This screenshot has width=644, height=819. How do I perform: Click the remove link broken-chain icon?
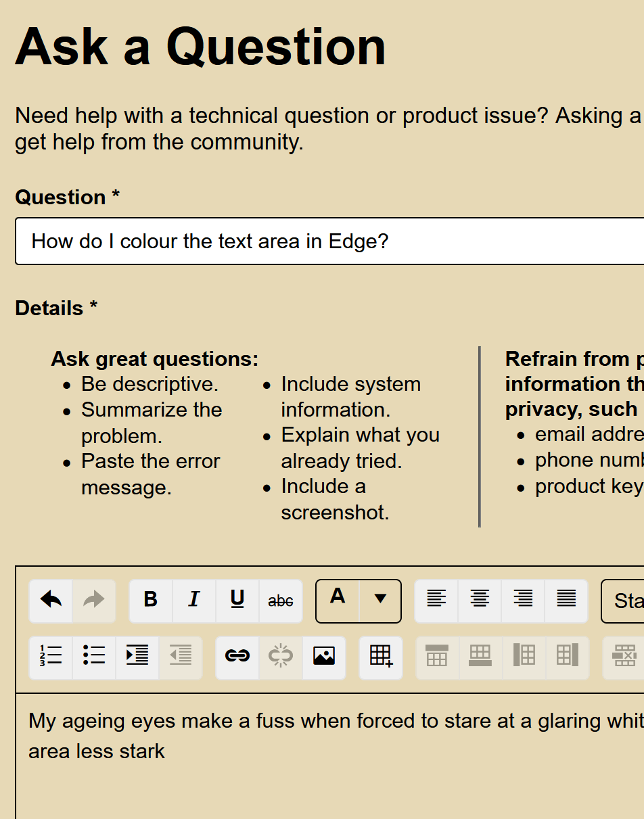281,657
